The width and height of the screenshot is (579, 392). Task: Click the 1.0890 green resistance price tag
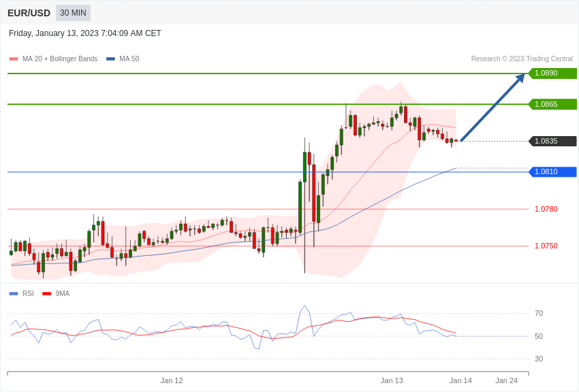click(553, 73)
